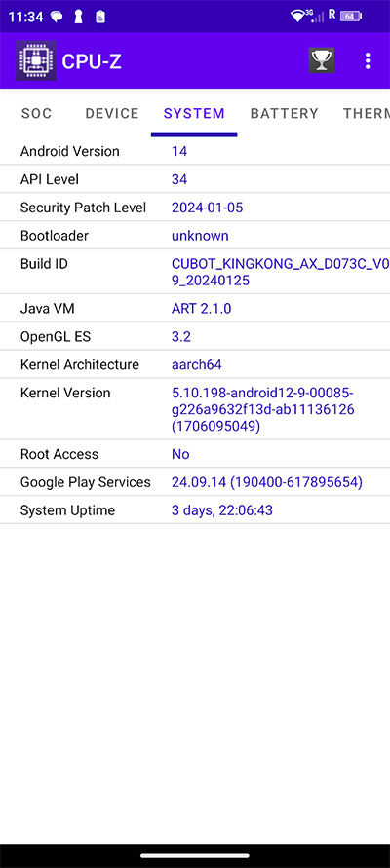Screen dimensions: 390x868
Task: Switch to the DEVICE tab
Action: tap(112, 113)
